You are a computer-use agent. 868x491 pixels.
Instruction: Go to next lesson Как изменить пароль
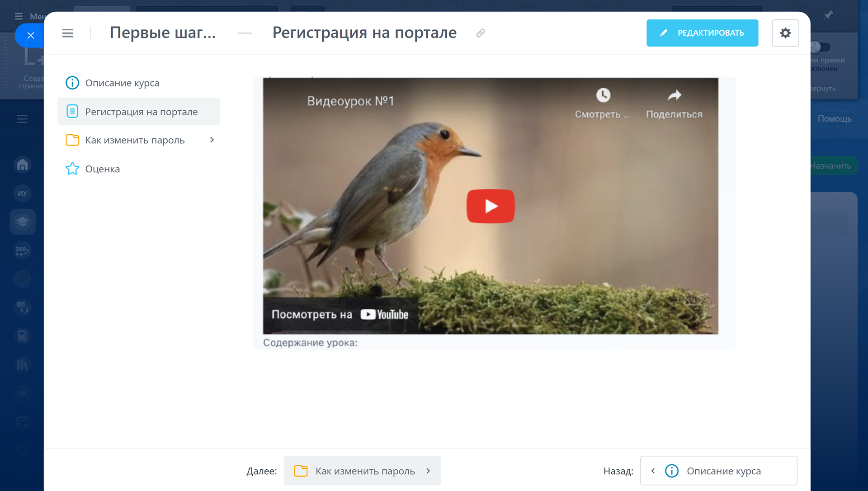pos(362,471)
